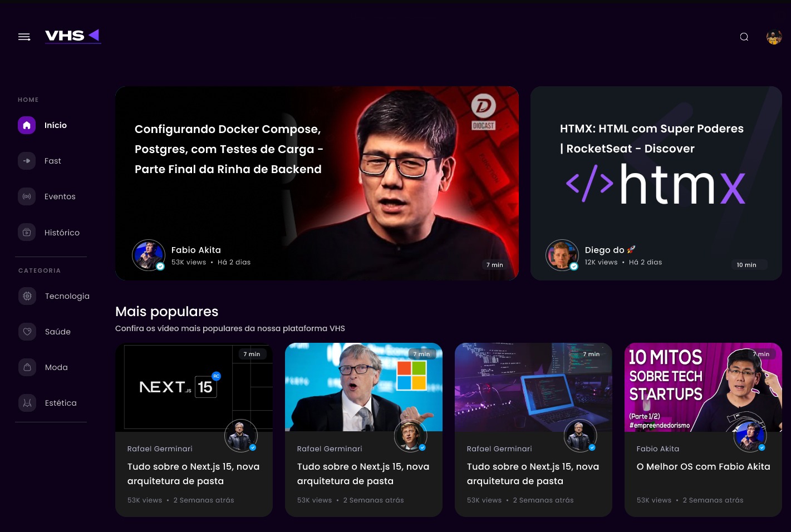Screen dimensions: 791x532
Task: Click the Histórico icon
Action: click(27, 232)
